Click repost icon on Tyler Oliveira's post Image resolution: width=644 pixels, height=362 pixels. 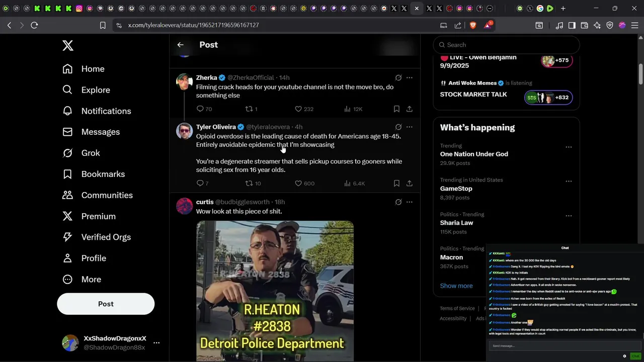(x=249, y=183)
